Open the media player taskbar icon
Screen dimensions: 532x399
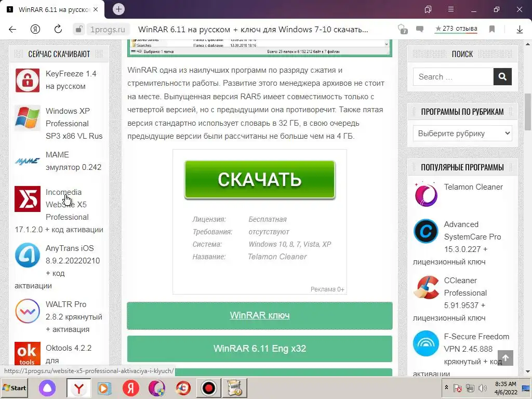tap(104, 388)
